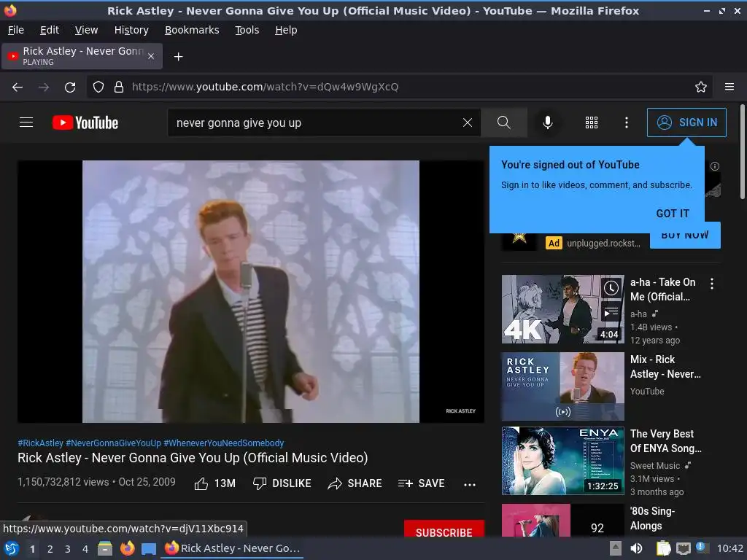
Task: Open the #NeverGonnaGiveYouUp hashtag link
Action: pyautogui.click(x=113, y=443)
